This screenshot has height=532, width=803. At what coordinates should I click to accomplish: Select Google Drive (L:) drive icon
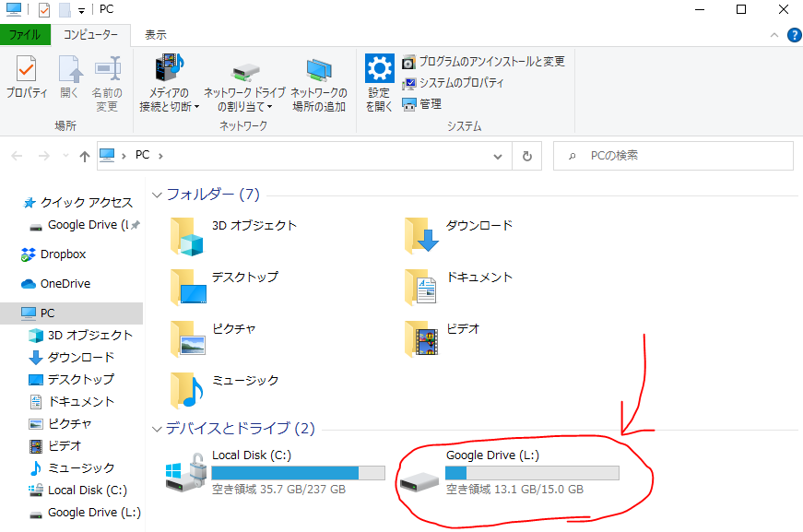[x=419, y=482]
